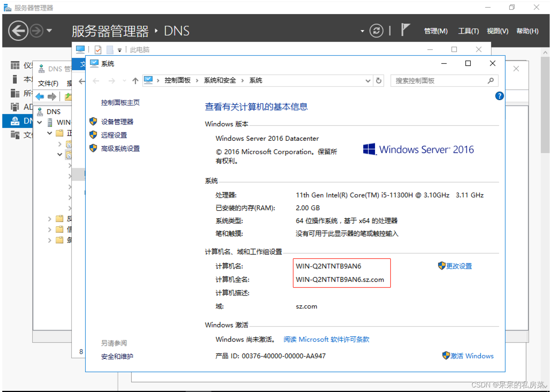Open 文件(F) menu in DNS Manager
Screen dimensions: 550x392
pos(48,83)
